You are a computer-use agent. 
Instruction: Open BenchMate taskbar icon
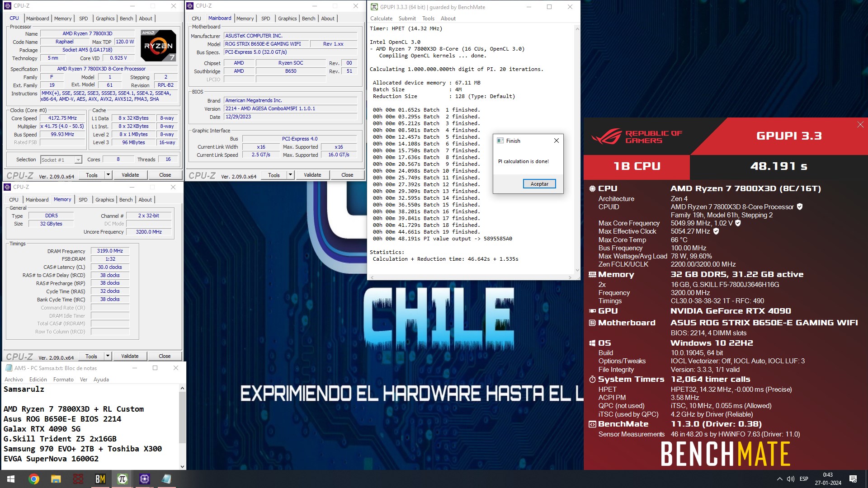click(100, 479)
